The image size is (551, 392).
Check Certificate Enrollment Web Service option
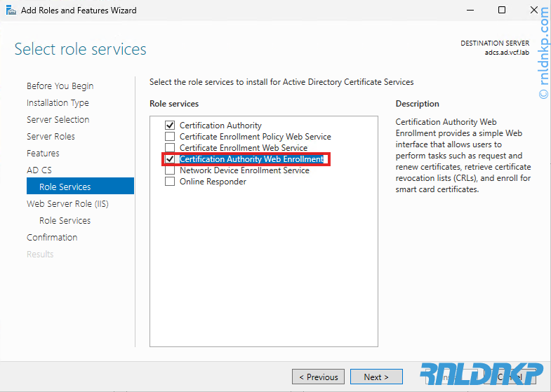pyautogui.click(x=169, y=148)
